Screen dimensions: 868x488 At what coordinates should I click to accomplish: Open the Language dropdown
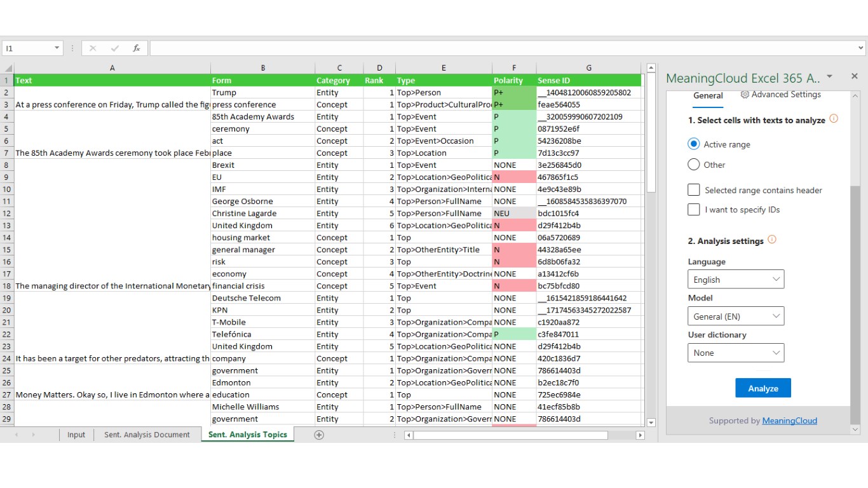(736, 280)
